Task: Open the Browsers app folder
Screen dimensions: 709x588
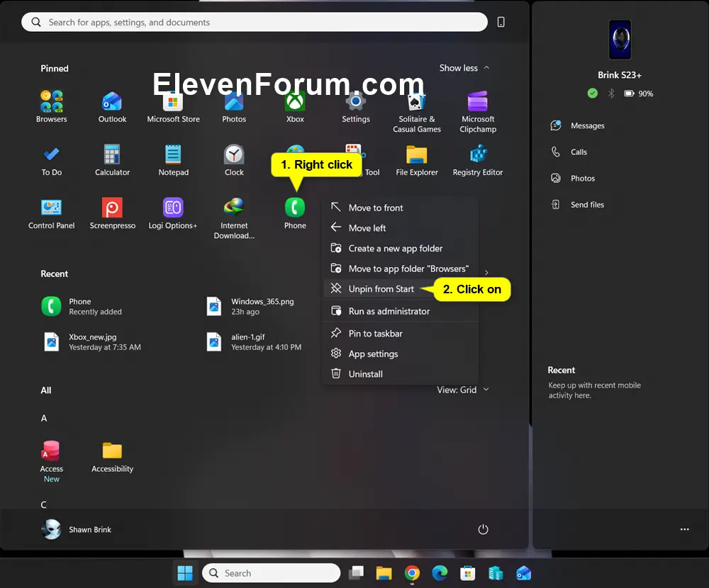Action: 52,107
